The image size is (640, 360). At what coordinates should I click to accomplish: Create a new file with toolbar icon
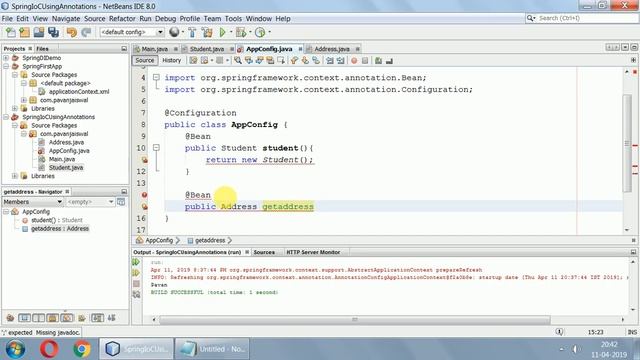11,32
